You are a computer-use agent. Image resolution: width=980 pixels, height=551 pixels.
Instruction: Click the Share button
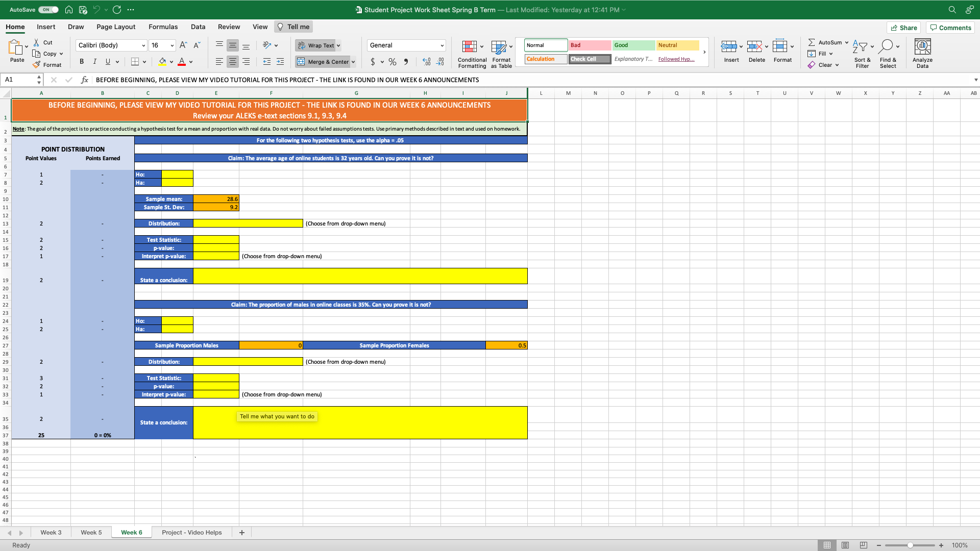click(x=903, y=27)
